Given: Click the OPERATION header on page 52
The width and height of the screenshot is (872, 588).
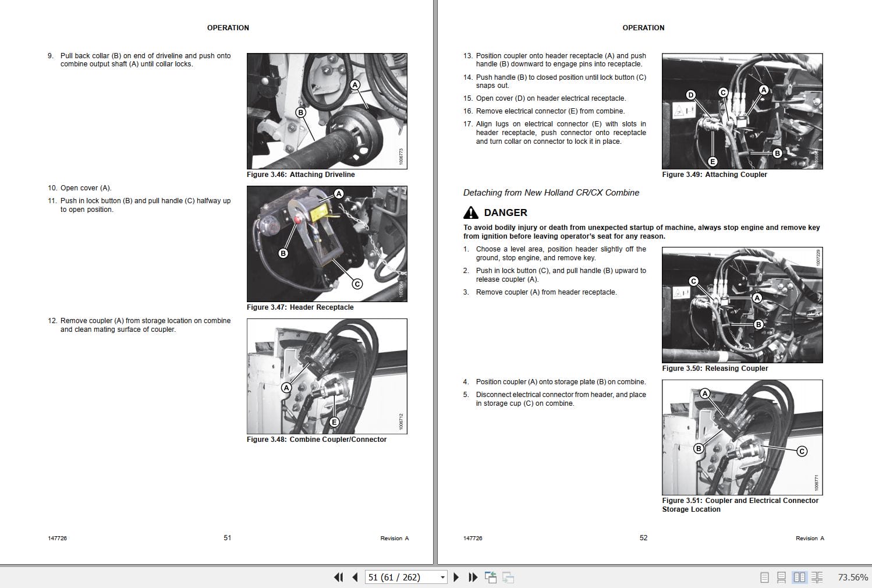Looking at the screenshot, I should coord(643,27).
